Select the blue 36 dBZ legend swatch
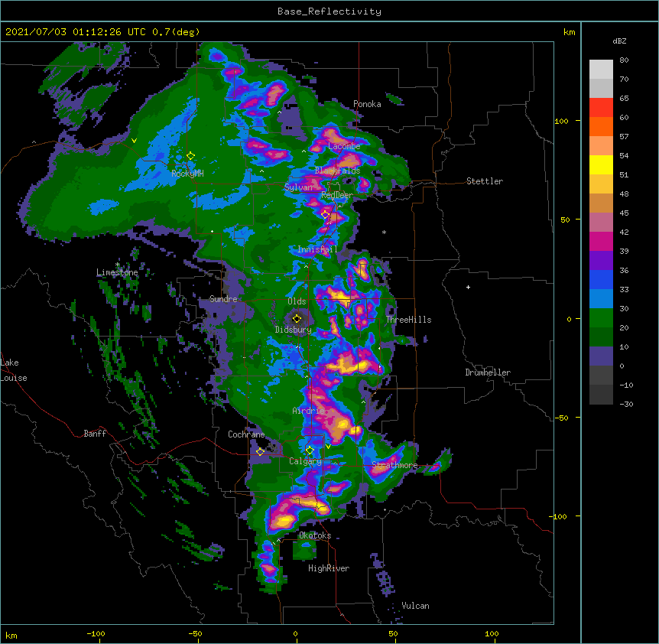This screenshot has height=644, width=659. point(601,279)
